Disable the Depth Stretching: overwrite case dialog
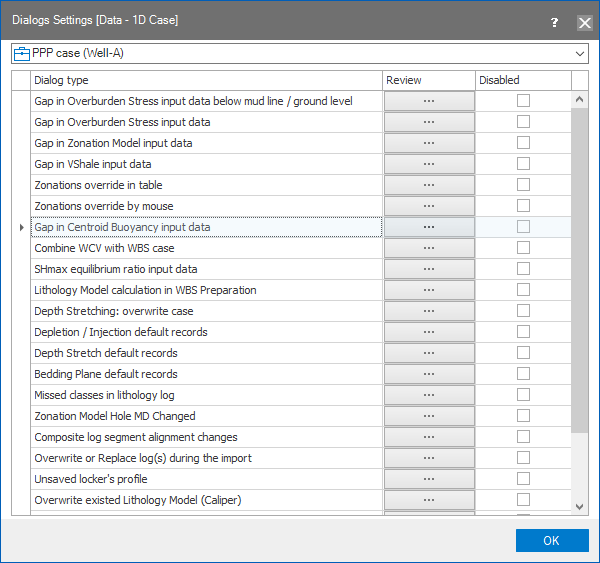This screenshot has height=563, width=600. 523,311
